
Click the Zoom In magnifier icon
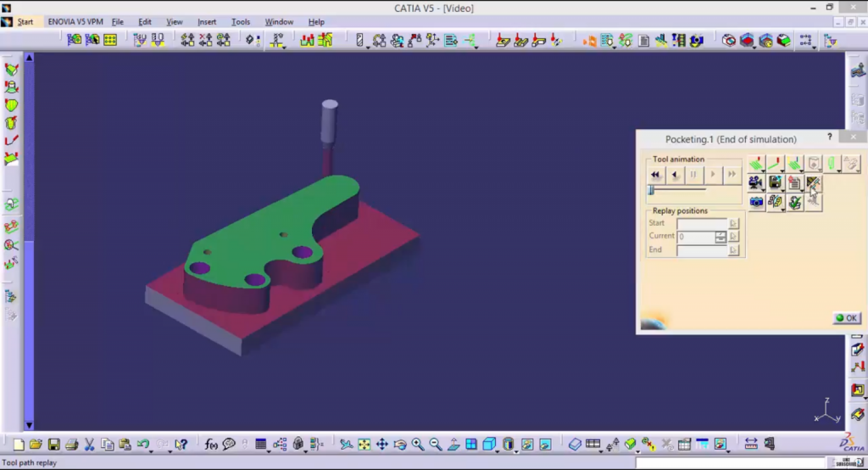point(418,444)
